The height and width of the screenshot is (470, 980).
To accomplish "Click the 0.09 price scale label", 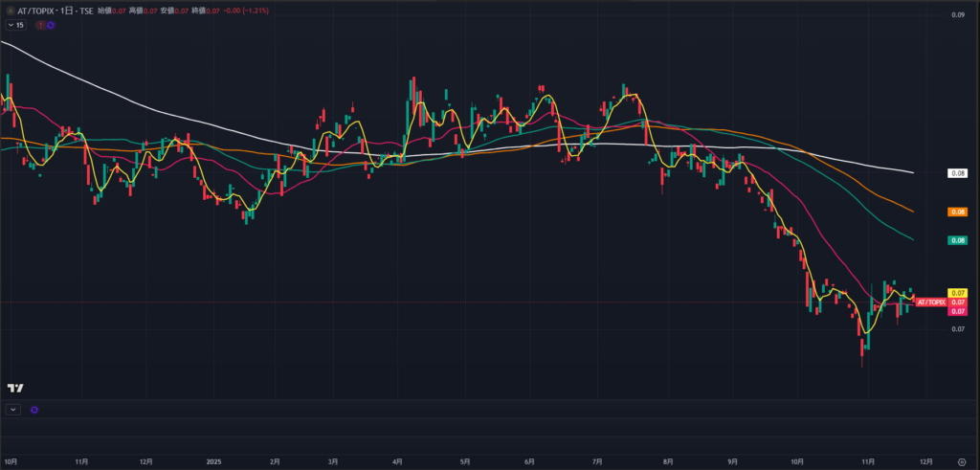I will [956, 15].
